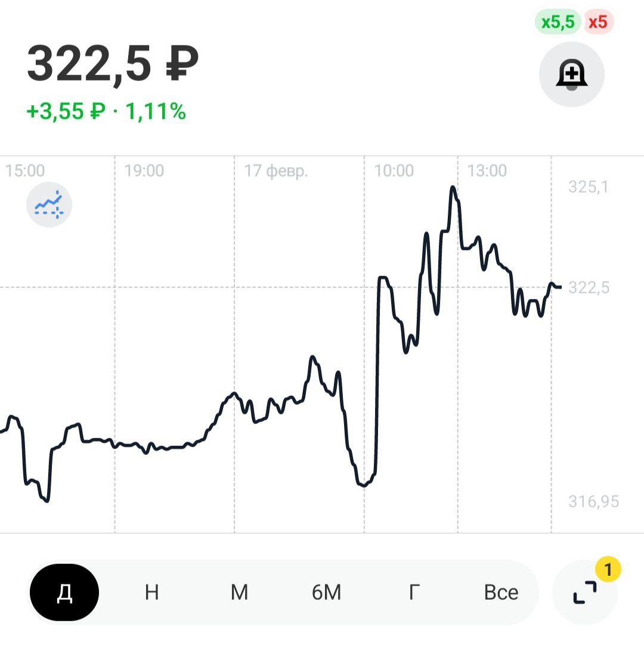Click the 17 февр. date marker
Screen dimensions: 644x645
[x=276, y=171]
